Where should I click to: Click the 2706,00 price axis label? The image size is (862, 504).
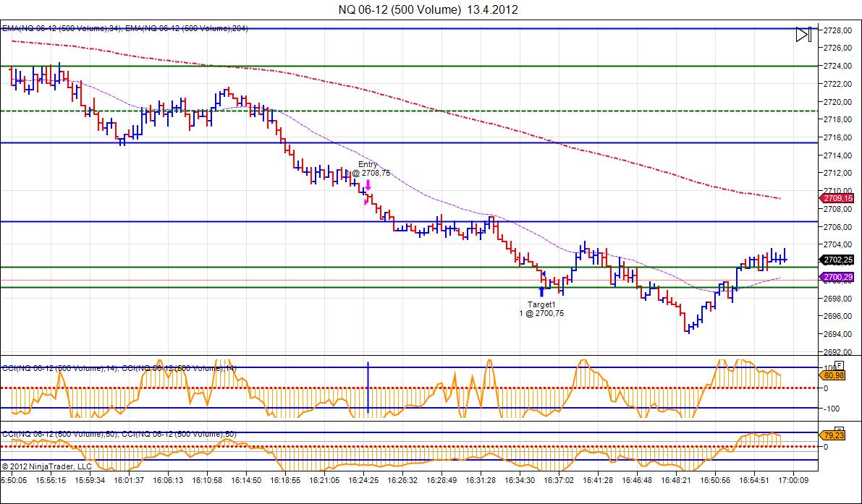click(837, 227)
